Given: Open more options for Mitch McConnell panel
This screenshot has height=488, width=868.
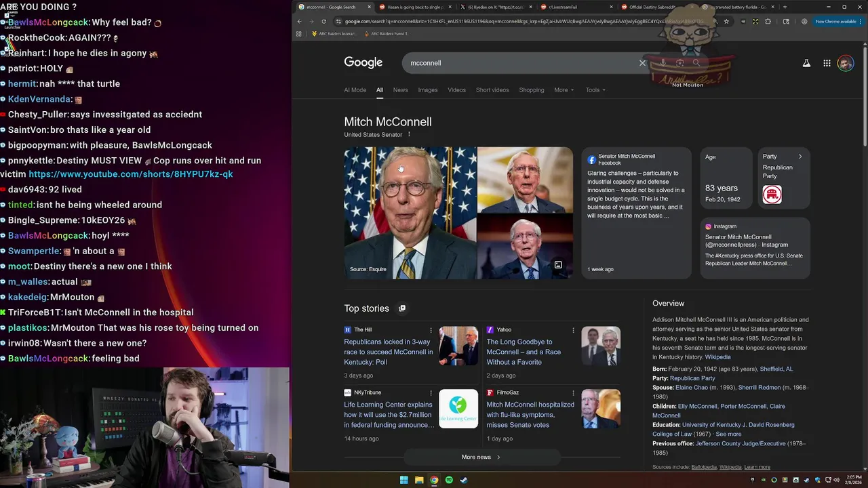Looking at the screenshot, I should coord(409,134).
